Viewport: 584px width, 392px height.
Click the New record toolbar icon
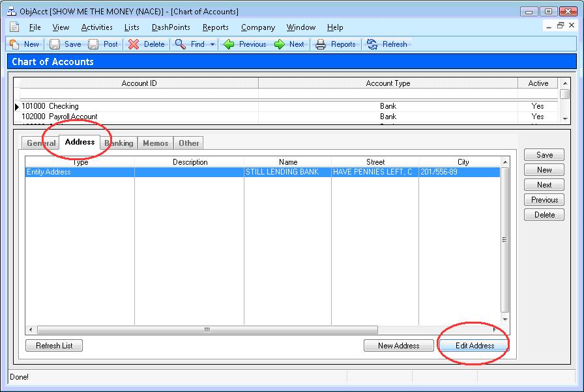pyautogui.click(x=14, y=44)
